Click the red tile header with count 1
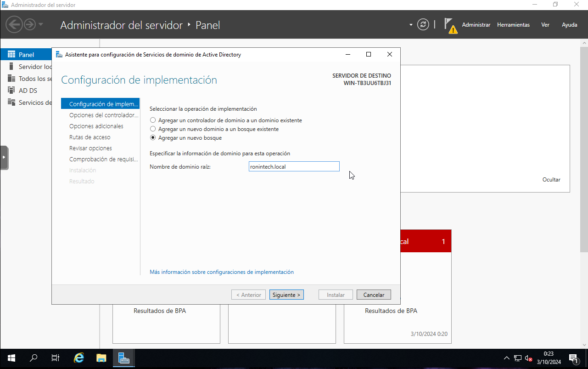 (x=426, y=241)
